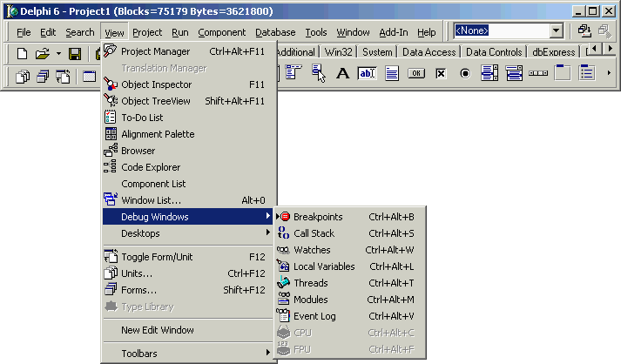
Task: Open the Database menu
Action: coord(275,32)
